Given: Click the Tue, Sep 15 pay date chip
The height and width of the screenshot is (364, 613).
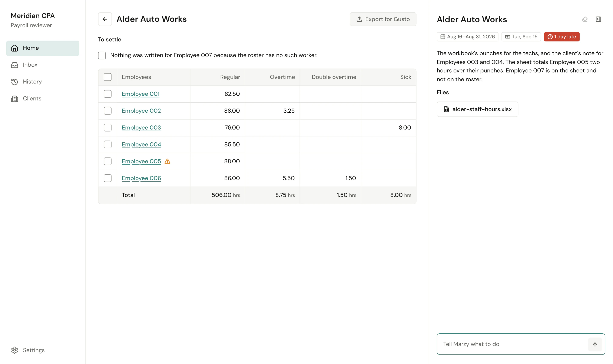Looking at the screenshot, I should 521,37.
